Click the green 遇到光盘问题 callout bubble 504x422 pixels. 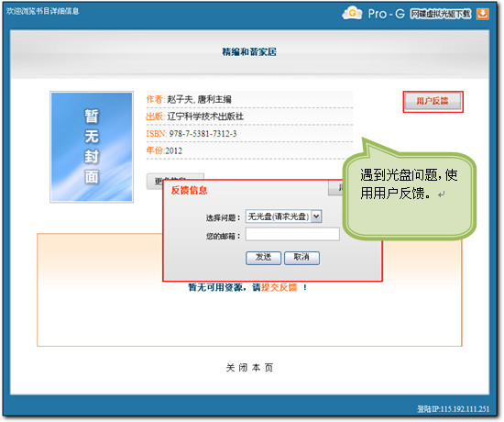click(x=409, y=194)
